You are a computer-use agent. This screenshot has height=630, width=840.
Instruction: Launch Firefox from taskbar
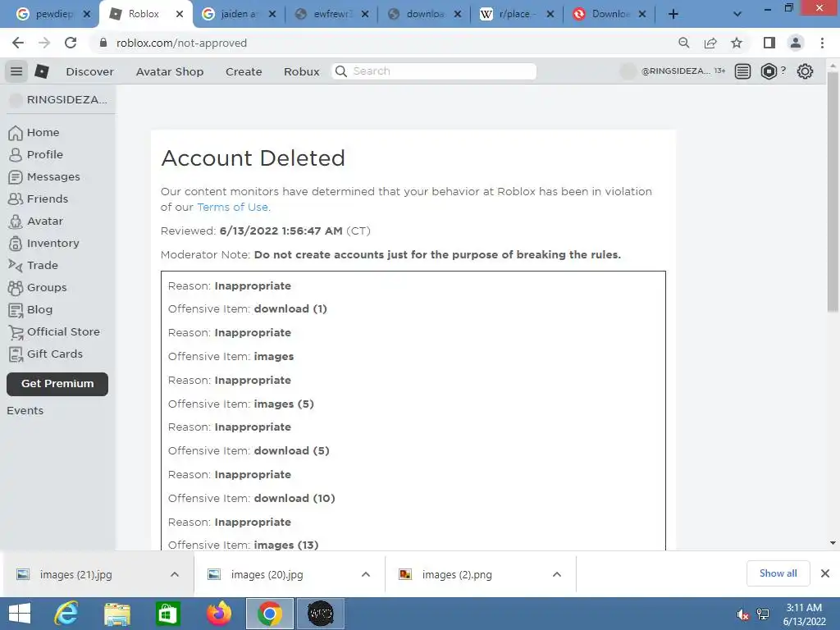(x=219, y=614)
